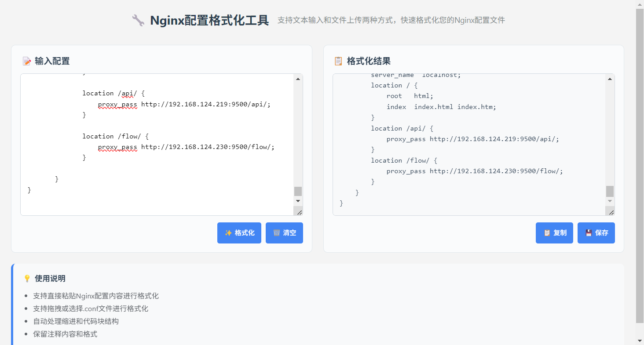Click the 自动处理缩进和代码块结构 bullet
The image size is (644, 345).
76,321
